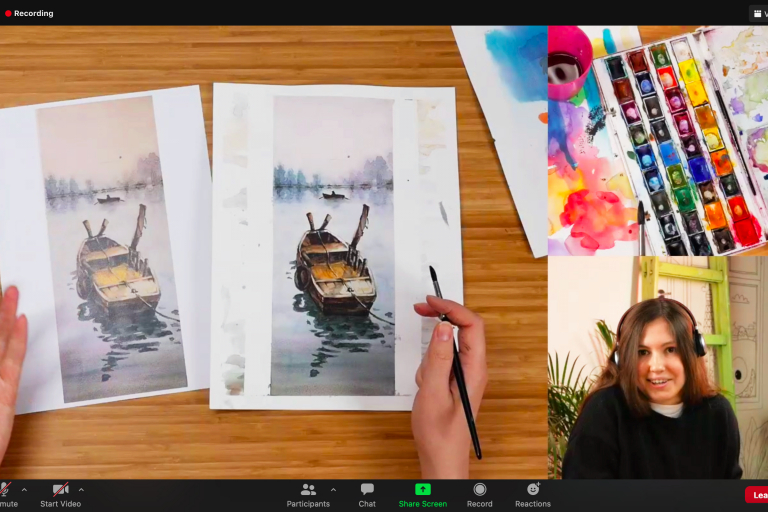Select the presenter's webcam video tile
The height and width of the screenshot is (512, 768).
(x=657, y=368)
